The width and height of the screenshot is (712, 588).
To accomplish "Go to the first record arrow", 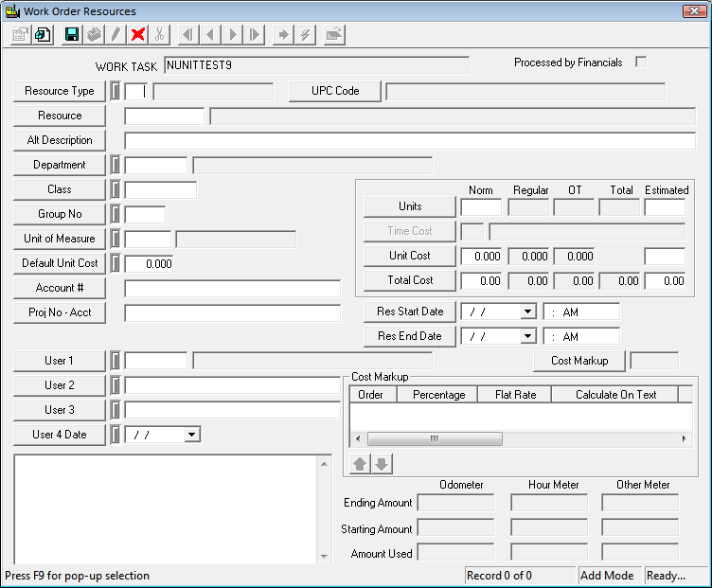I will 187,35.
